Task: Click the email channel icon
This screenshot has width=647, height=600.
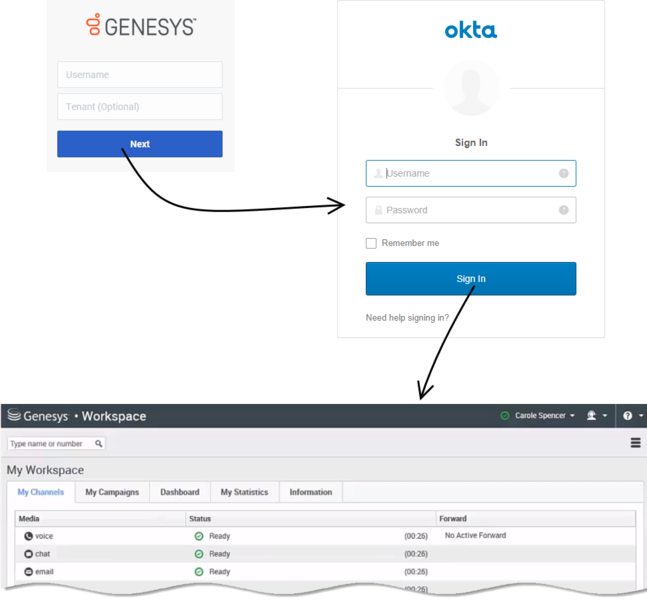Action: coord(28,572)
